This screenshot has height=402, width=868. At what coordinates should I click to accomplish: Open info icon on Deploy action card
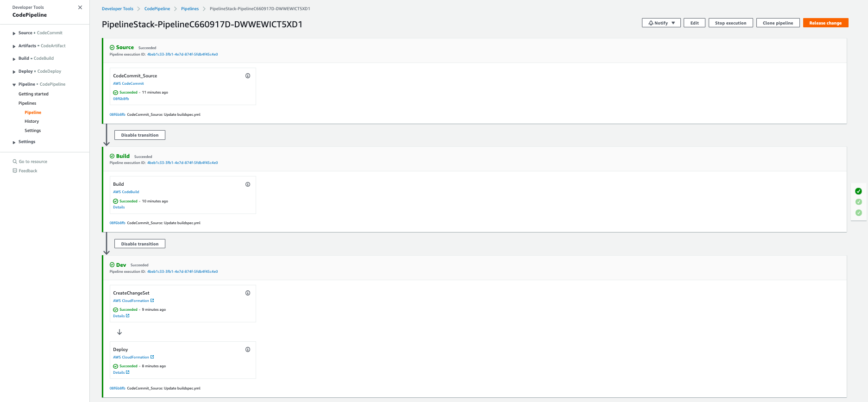click(x=248, y=350)
